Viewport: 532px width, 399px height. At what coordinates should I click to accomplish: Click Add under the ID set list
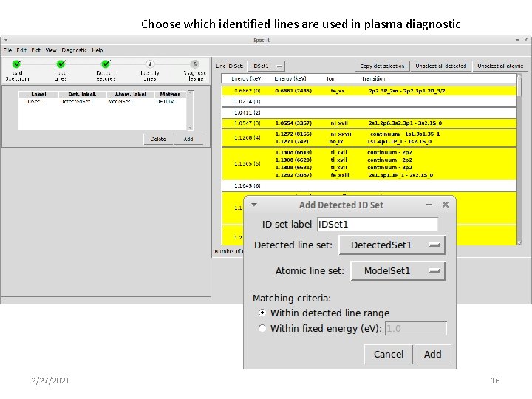point(188,139)
